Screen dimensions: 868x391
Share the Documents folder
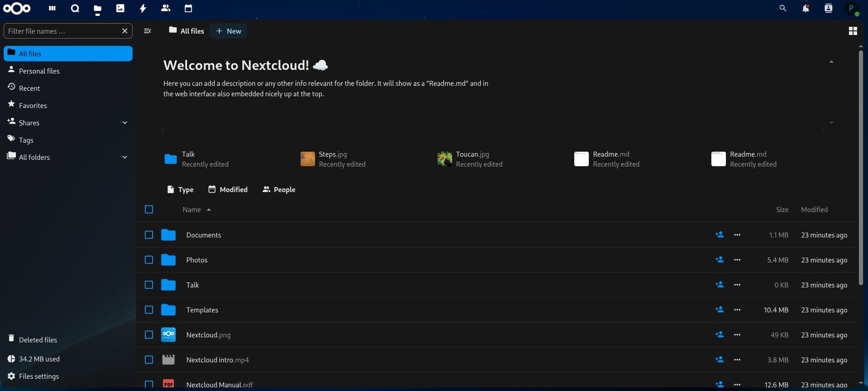[720, 235]
